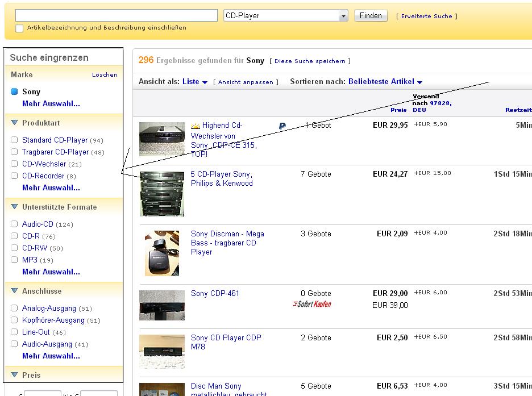Open thumbnail of Sony CD Player CDP M78
The height and width of the screenshot is (396, 532).
click(x=162, y=352)
